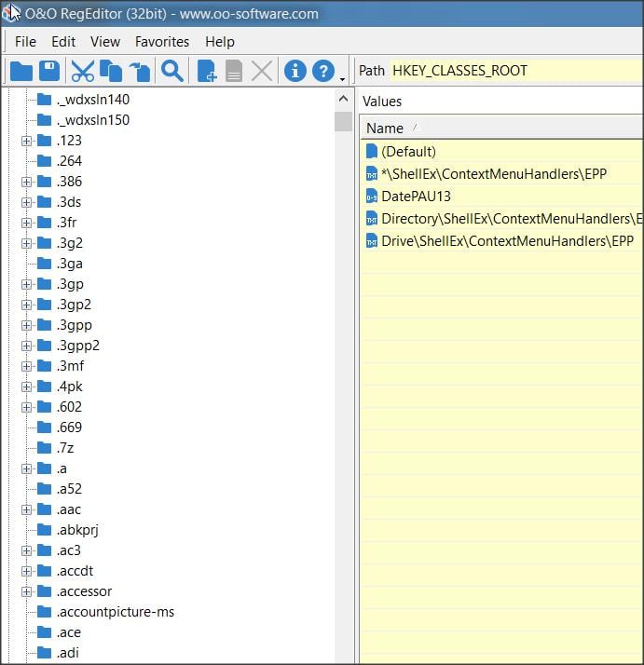Expand the .3fr key
This screenshot has height=665, width=644.
tap(26, 223)
